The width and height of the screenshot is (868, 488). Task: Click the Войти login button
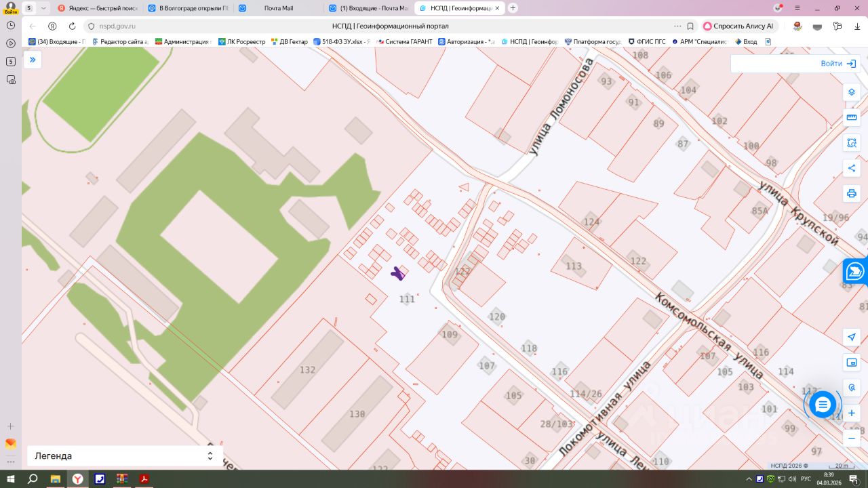tap(838, 63)
